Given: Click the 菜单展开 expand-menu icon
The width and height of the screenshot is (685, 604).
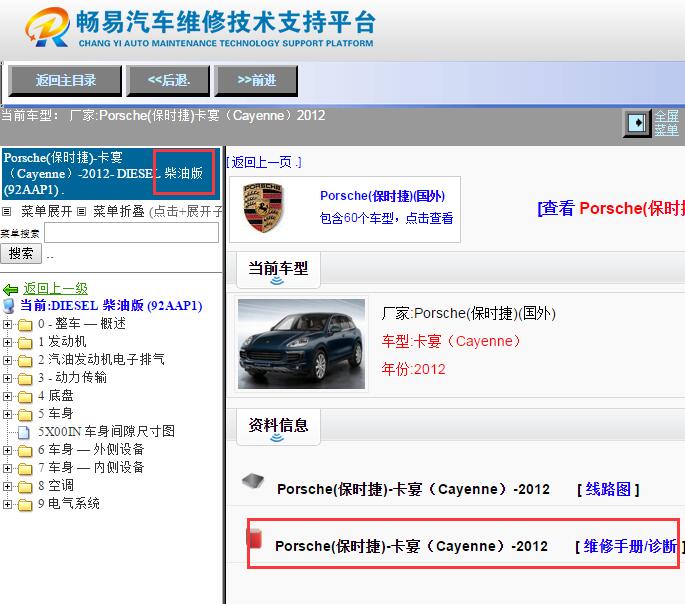Looking at the screenshot, I should pyautogui.click(x=7, y=212).
